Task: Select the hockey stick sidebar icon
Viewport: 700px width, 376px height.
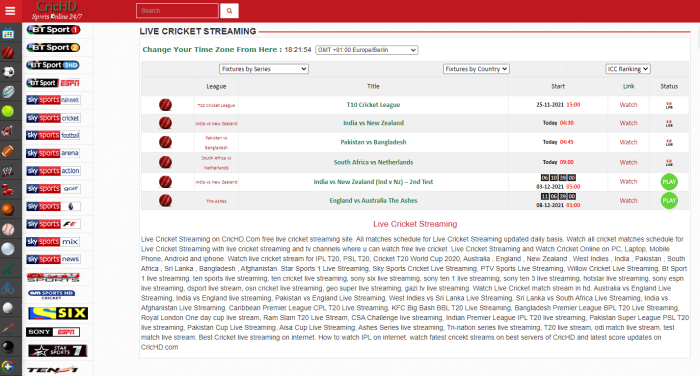Action: pyautogui.click(x=8, y=268)
